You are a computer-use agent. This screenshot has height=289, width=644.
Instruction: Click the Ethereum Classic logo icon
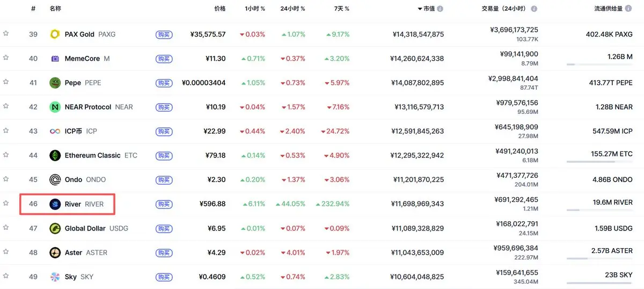point(55,155)
